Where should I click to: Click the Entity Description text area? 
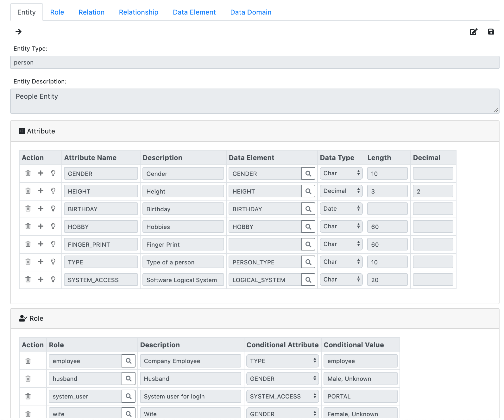point(255,101)
